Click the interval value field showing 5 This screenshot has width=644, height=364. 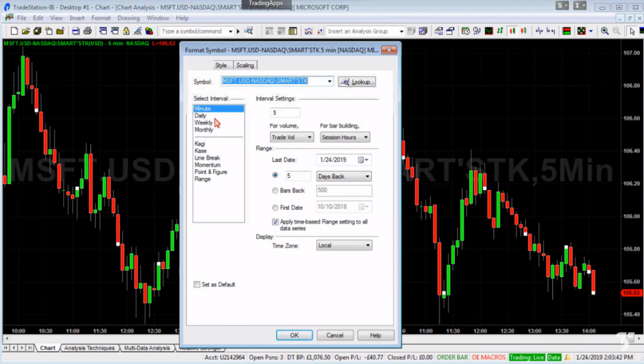coord(285,112)
